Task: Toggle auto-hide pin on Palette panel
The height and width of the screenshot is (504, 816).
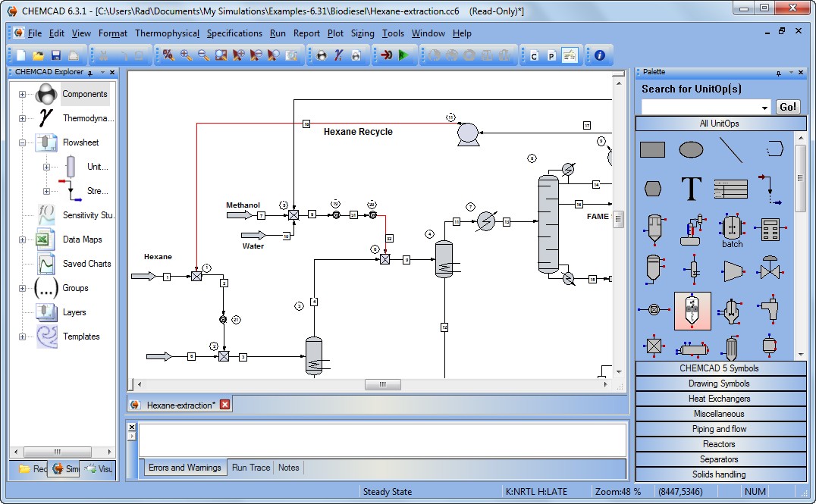Action: pyautogui.click(x=779, y=72)
